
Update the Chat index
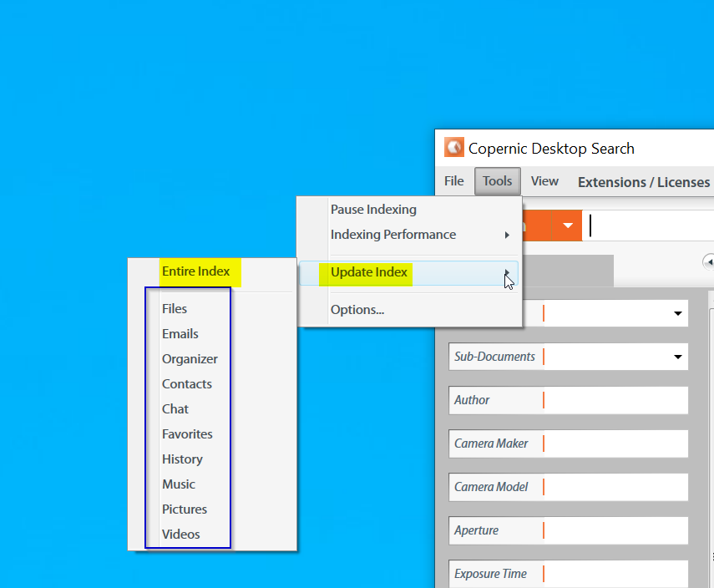212,409
